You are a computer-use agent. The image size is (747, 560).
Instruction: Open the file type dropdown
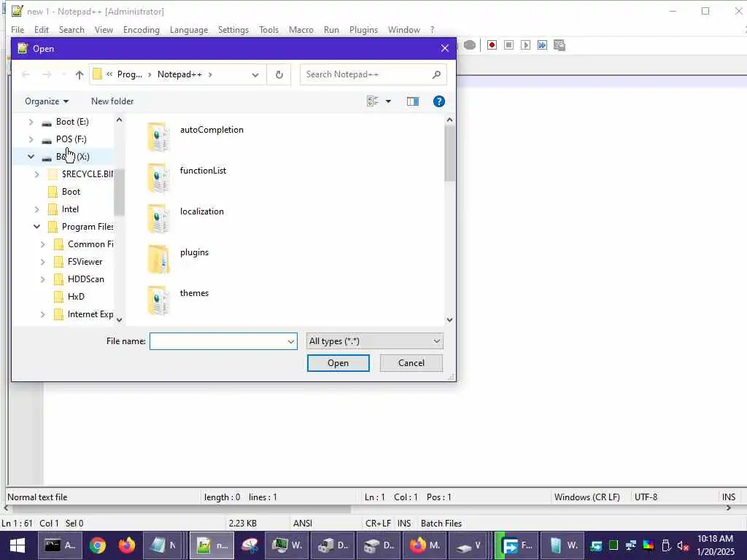coord(374,341)
